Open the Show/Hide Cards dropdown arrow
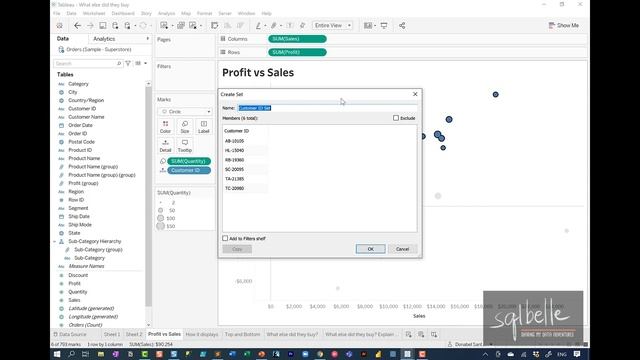The width and height of the screenshot is (640, 360). coord(375,26)
